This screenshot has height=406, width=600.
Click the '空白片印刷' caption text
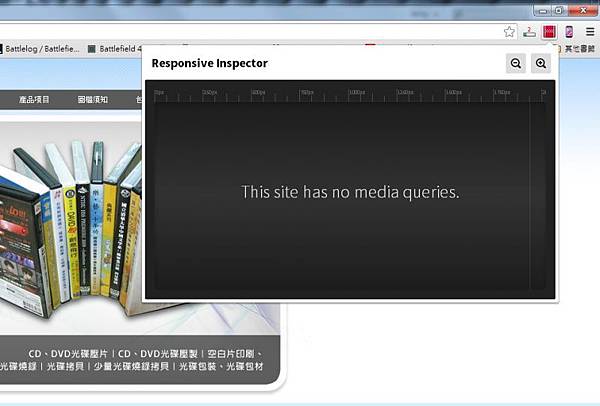pyautogui.click(x=231, y=354)
